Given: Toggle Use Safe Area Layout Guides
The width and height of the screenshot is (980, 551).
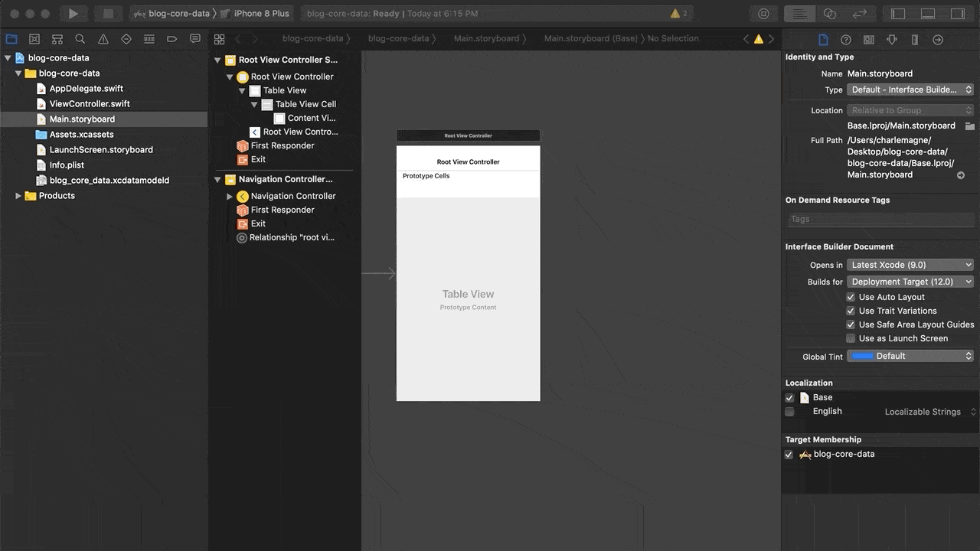Looking at the screenshot, I should click(x=851, y=324).
